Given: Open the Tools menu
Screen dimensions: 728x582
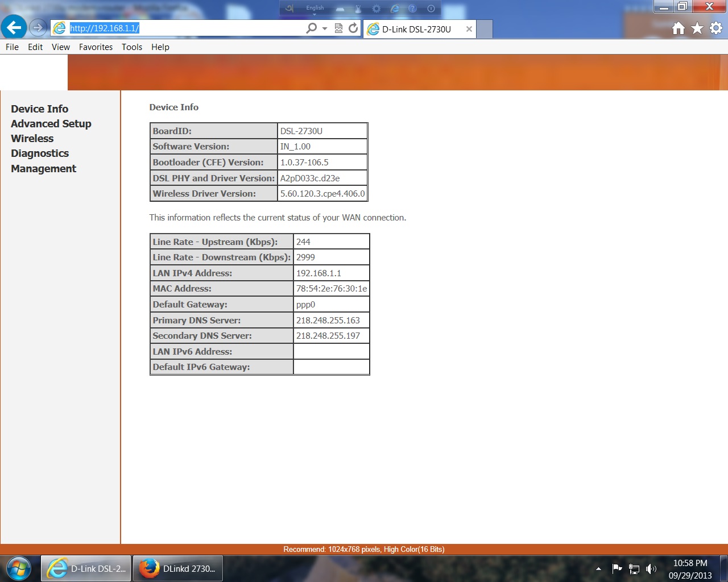Looking at the screenshot, I should 132,47.
